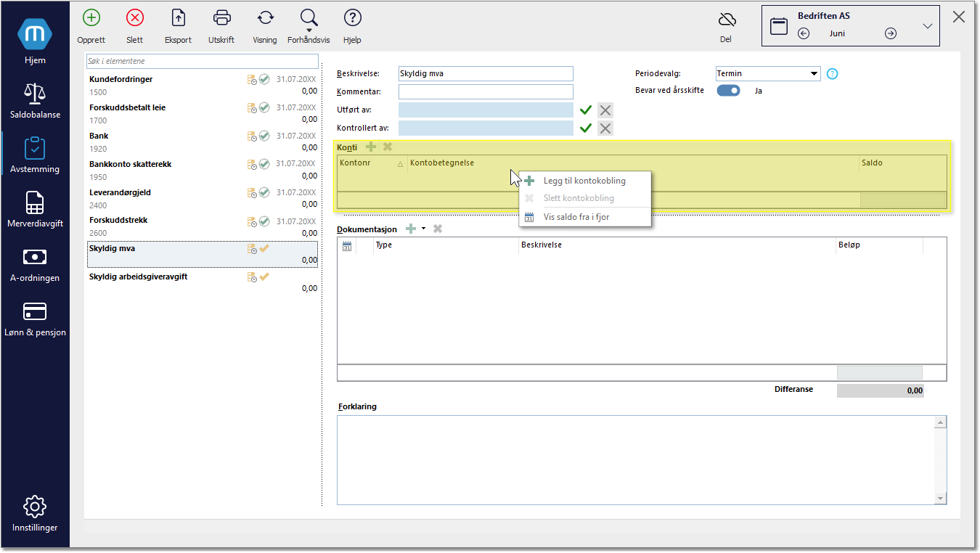Sort by the Kontonr column header
The height and width of the screenshot is (553, 980).
click(372, 163)
